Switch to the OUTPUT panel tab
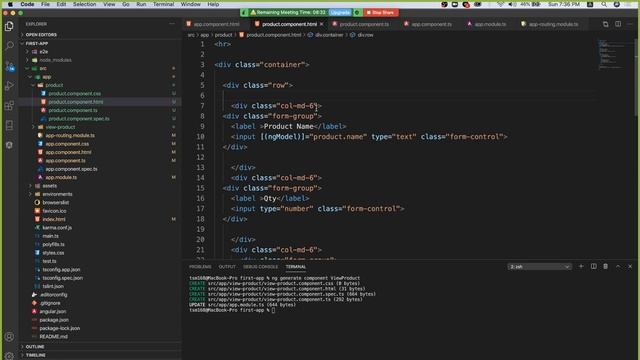The height and width of the screenshot is (360, 640). tap(227, 267)
